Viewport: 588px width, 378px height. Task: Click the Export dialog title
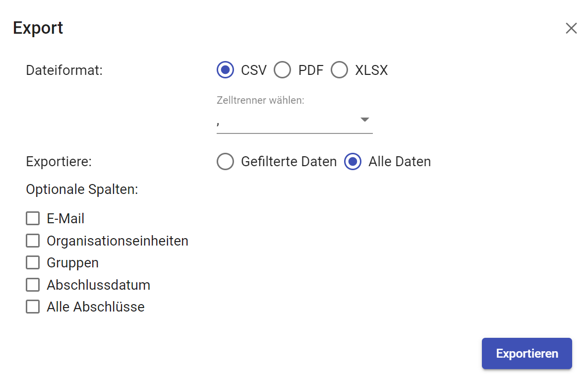pos(38,28)
